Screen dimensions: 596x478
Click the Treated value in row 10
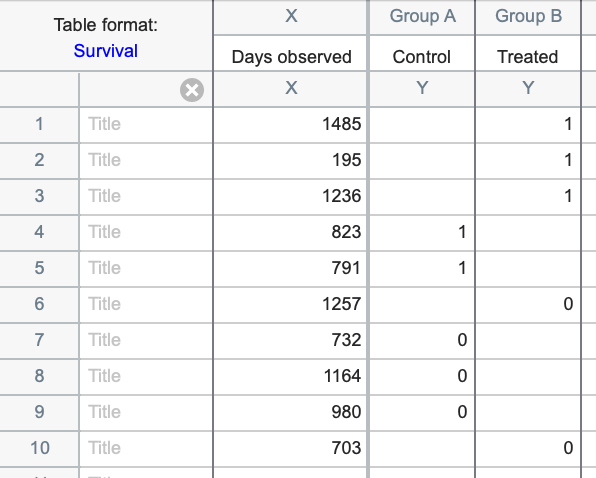click(528, 448)
